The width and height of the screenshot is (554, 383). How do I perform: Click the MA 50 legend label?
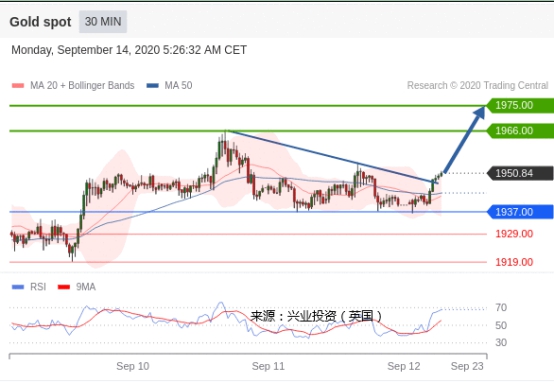pyautogui.click(x=178, y=86)
